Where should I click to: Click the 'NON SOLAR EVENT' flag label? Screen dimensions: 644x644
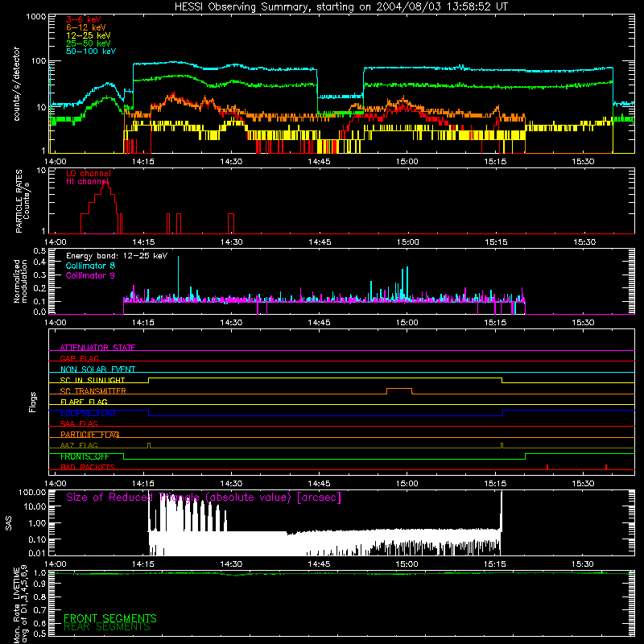pyautogui.click(x=97, y=369)
